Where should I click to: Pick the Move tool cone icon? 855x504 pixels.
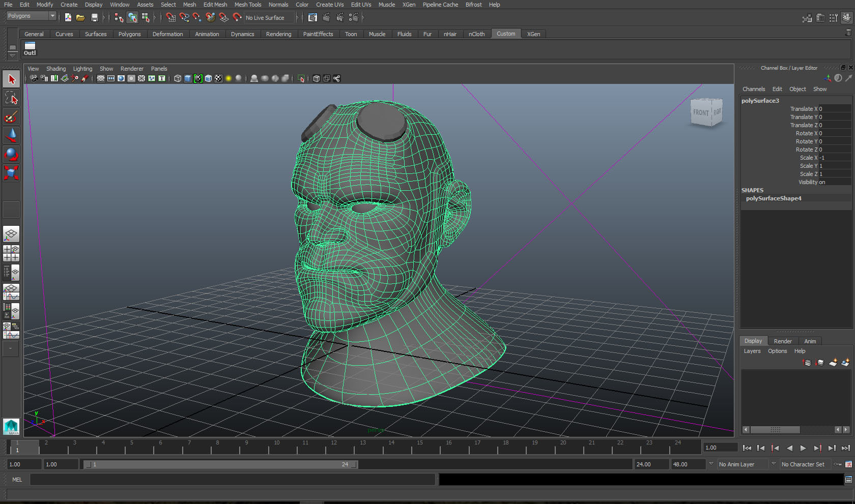coord(11,135)
